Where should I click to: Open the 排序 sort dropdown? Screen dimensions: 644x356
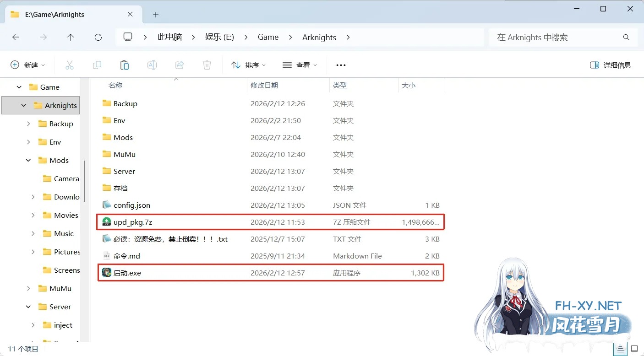[249, 65]
